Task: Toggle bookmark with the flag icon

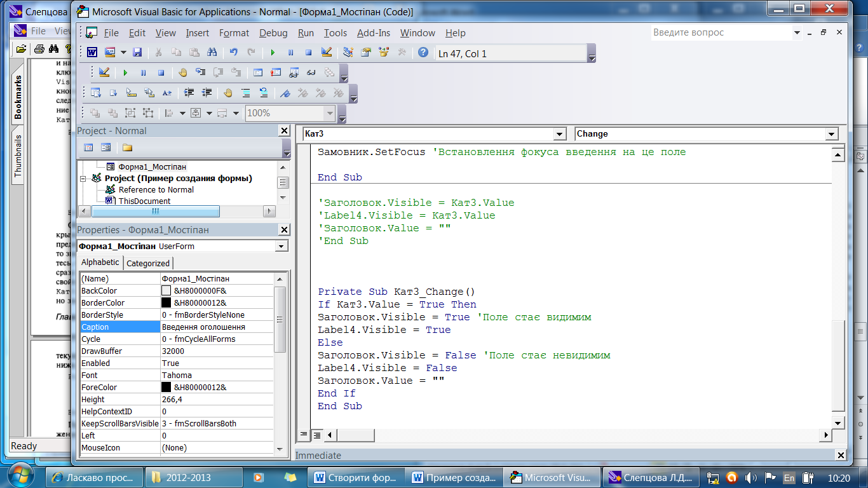Action: (x=285, y=93)
